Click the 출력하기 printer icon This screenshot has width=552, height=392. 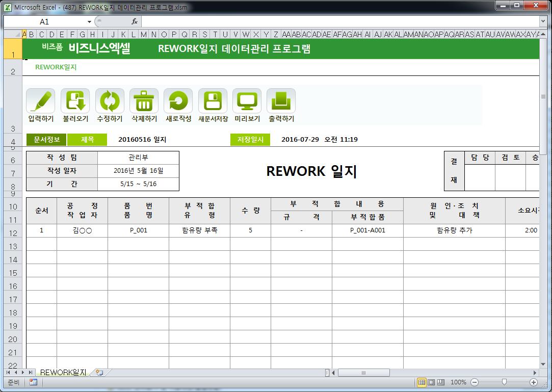(x=281, y=101)
